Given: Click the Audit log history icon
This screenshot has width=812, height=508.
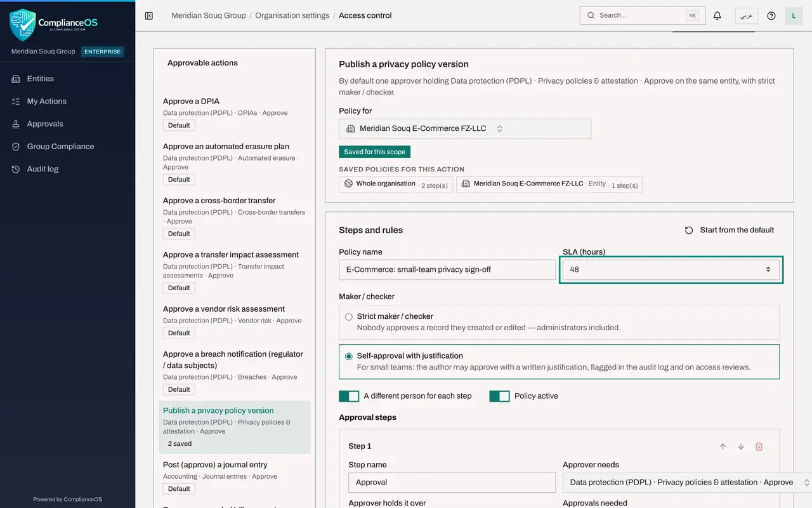Looking at the screenshot, I should coord(16,169).
